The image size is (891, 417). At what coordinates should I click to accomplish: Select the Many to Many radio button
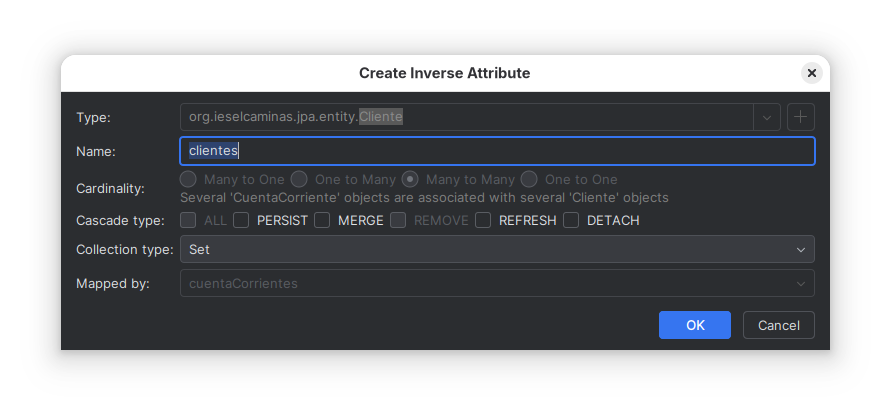click(x=410, y=179)
